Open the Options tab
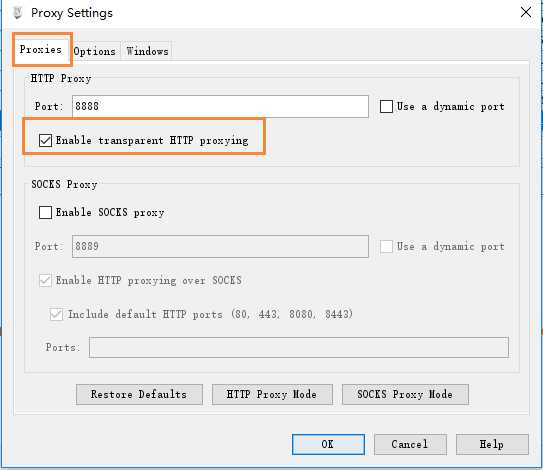 point(95,52)
